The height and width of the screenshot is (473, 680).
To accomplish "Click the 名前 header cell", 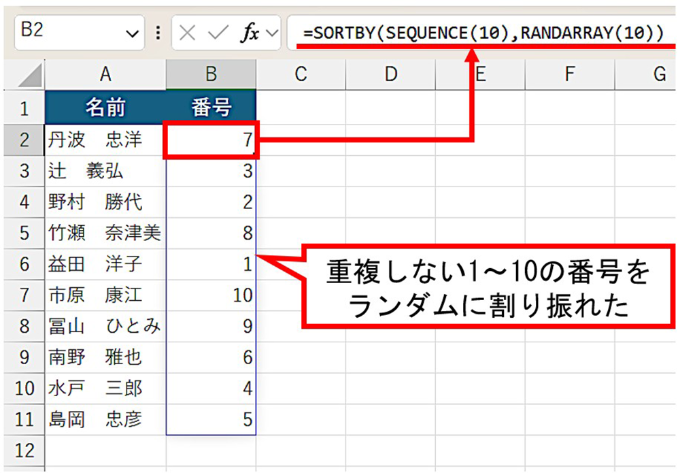I will pos(105,108).
